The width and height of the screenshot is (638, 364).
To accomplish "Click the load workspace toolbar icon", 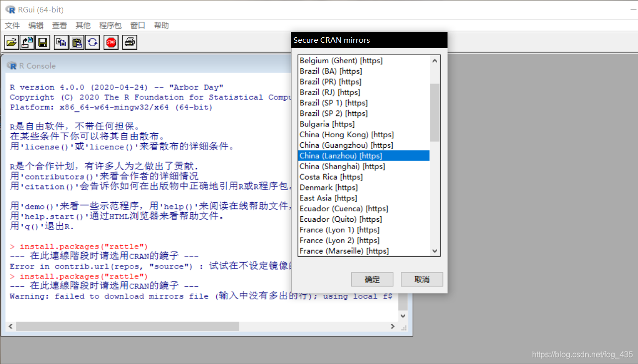I will [x=27, y=42].
